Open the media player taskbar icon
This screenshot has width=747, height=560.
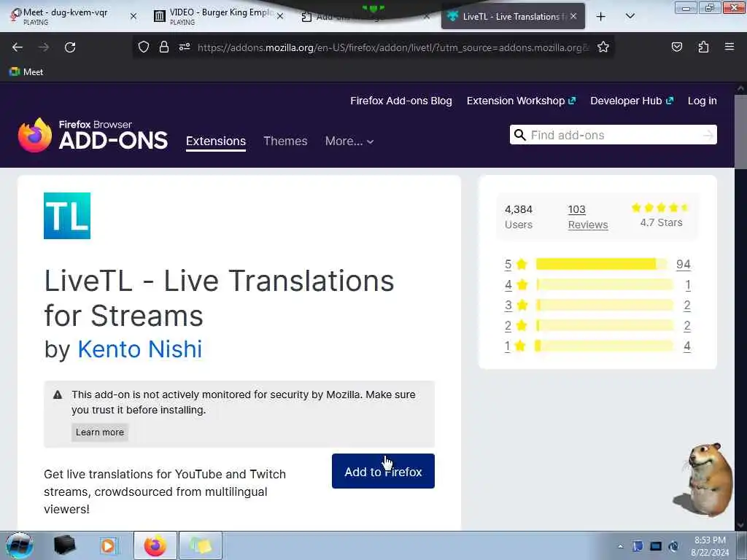click(x=108, y=545)
